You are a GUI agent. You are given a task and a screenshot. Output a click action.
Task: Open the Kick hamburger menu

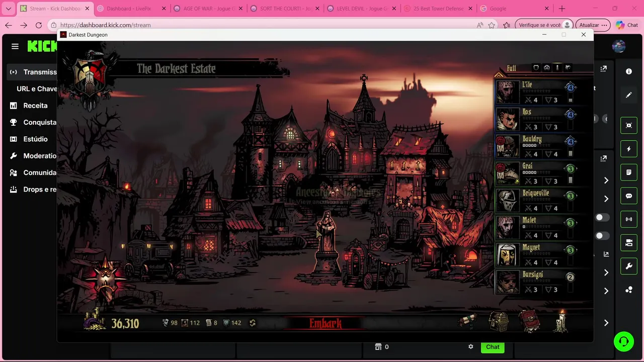point(15,46)
